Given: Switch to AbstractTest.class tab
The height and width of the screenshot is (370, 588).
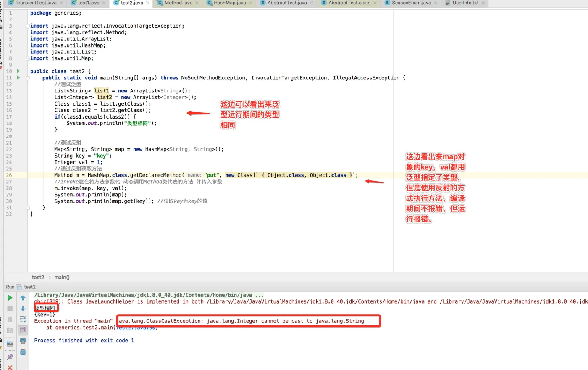Looking at the screenshot, I should point(349,3).
